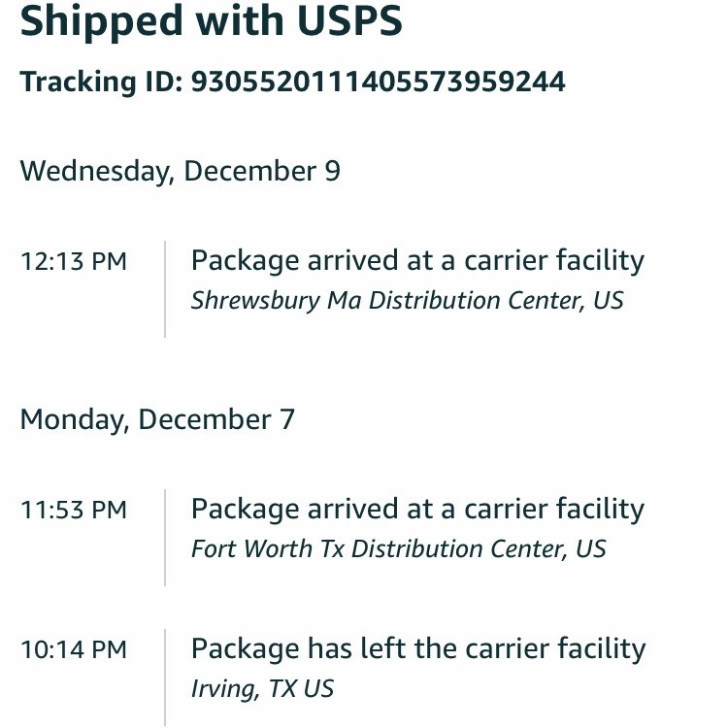Click the word USPS in the heading
Screen dimensions: 728x728
pos(349,20)
